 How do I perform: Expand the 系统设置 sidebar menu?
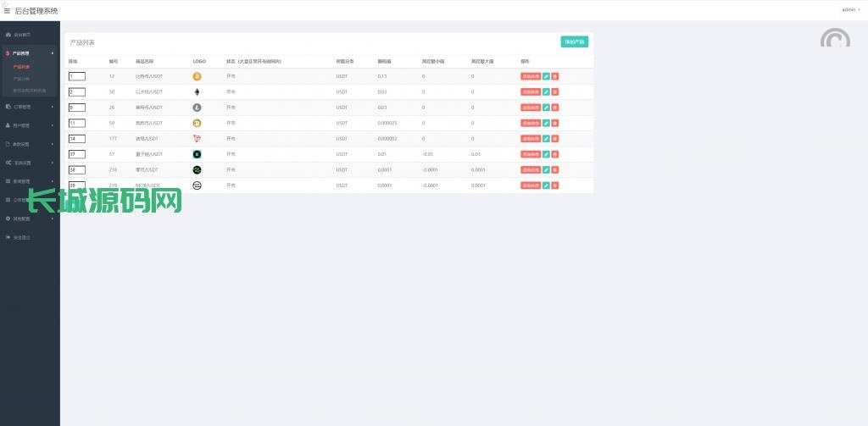pos(24,163)
